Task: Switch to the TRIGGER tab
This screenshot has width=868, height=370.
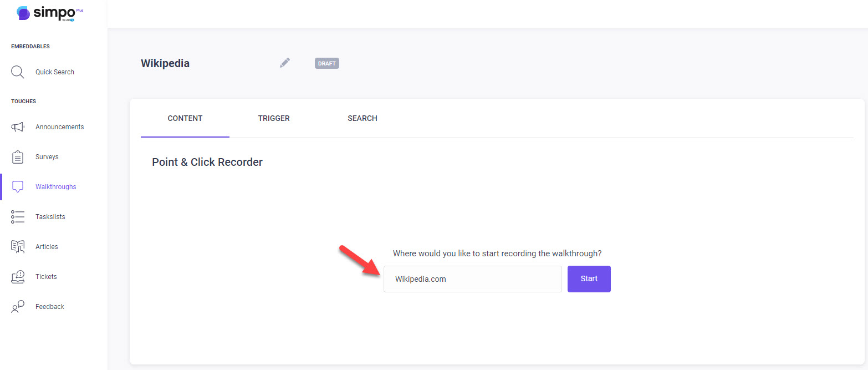Action: pos(274,118)
